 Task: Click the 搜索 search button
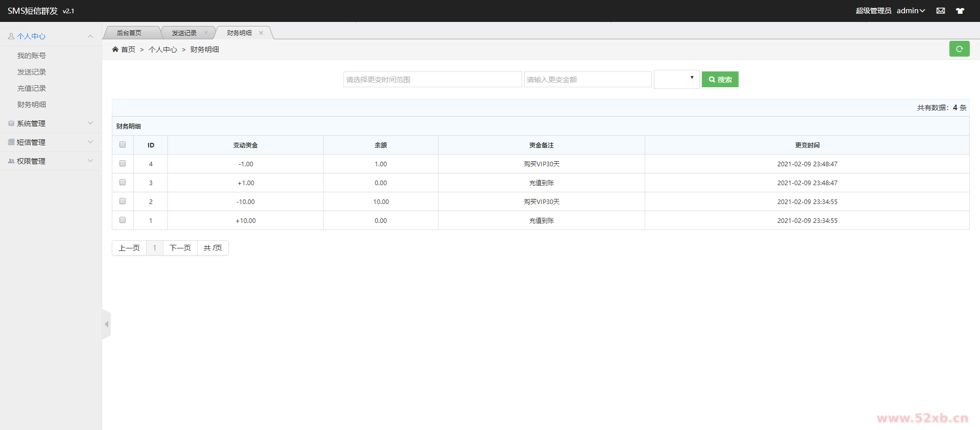pyautogui.click(x=720, y=80)
